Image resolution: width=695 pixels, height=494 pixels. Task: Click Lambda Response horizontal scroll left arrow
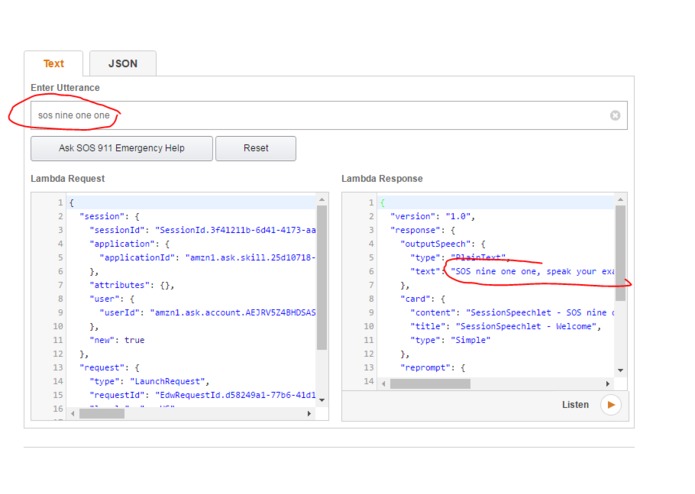tap(383, 383)
